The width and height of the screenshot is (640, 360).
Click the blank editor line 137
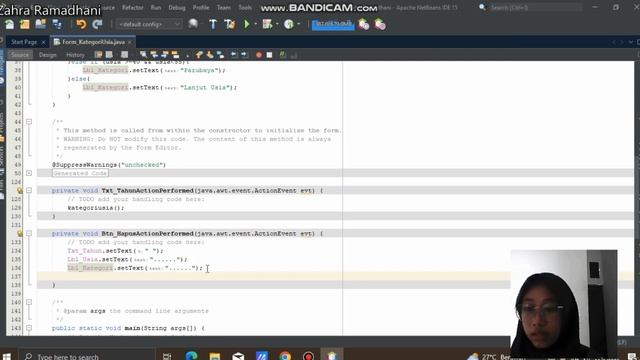pos(273,276)
